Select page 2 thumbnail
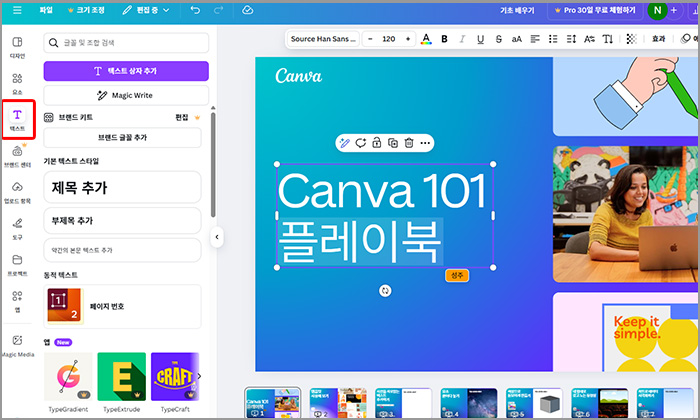The height and width of the screenshot is (420, 700). pos(338,403)
